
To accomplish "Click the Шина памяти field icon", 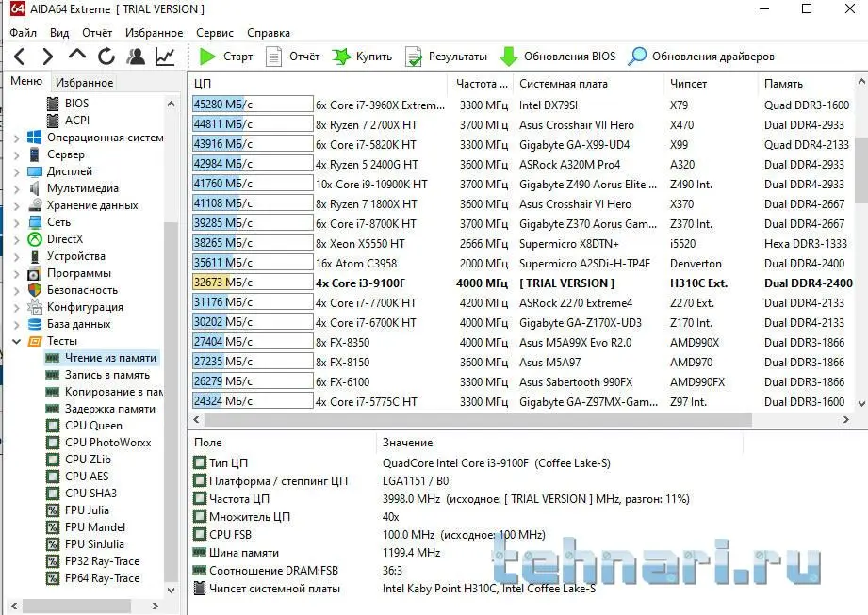I will pyautogui.click(x=199, y=552).
